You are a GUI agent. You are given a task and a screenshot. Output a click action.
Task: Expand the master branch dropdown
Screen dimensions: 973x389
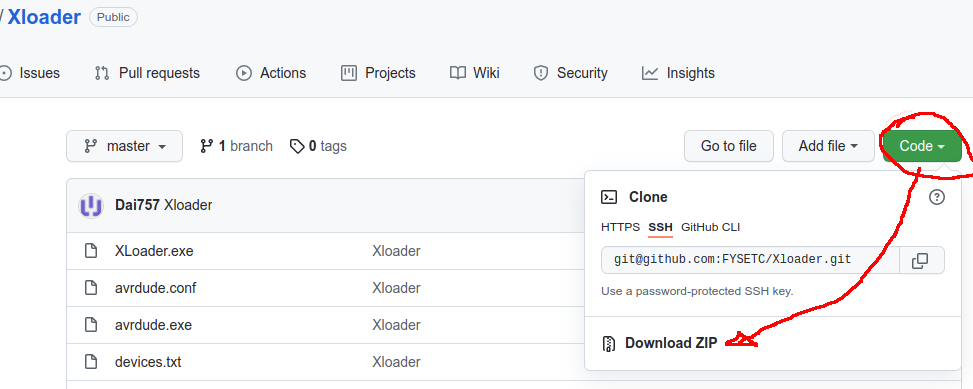click(125, 146)
